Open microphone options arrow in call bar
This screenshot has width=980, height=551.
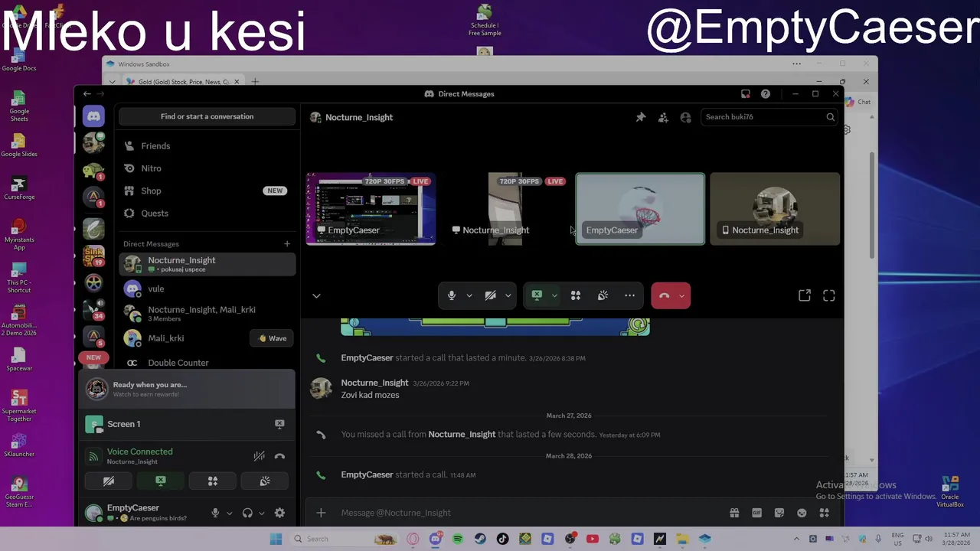[469, 295]
